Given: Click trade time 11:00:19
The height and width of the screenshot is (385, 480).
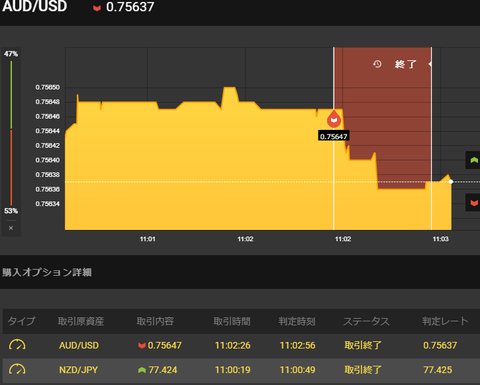Looking at the screenshot, I should (233, 370).
